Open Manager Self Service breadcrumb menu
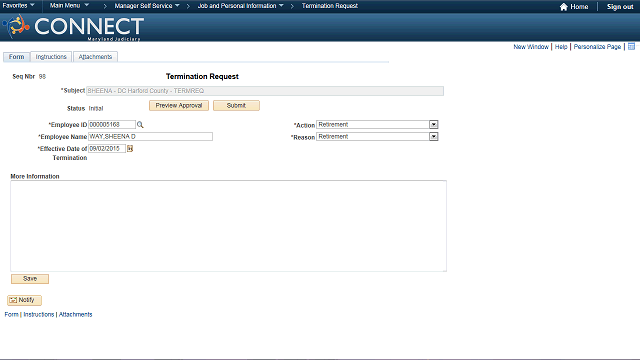This screenshot has height=360, width=640. 147,6
